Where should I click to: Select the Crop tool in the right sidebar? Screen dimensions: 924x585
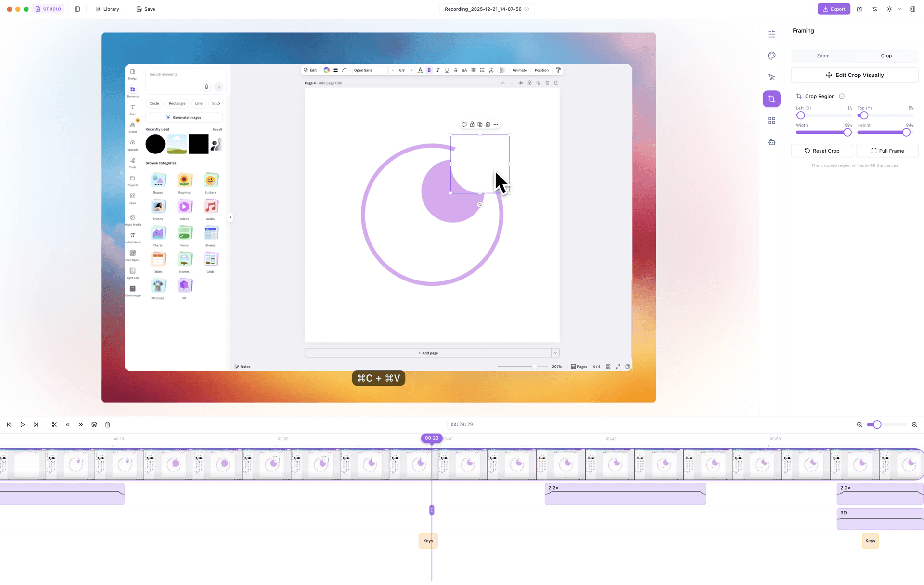tap(772, 99)
